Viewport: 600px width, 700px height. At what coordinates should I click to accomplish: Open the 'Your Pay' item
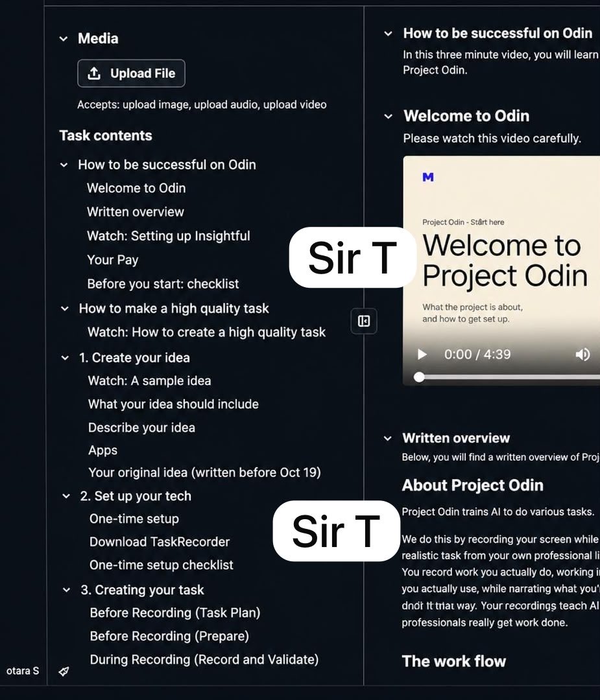coord(113,260)
